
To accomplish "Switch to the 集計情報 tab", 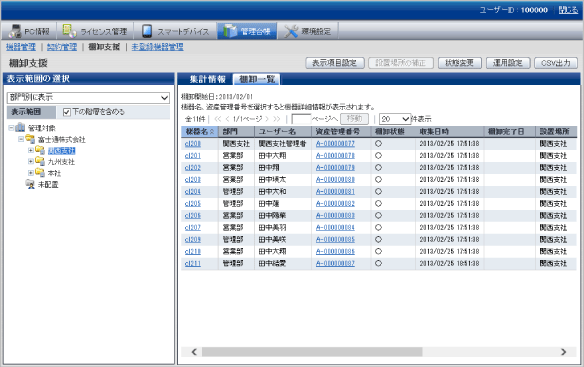I will point(207,79).
